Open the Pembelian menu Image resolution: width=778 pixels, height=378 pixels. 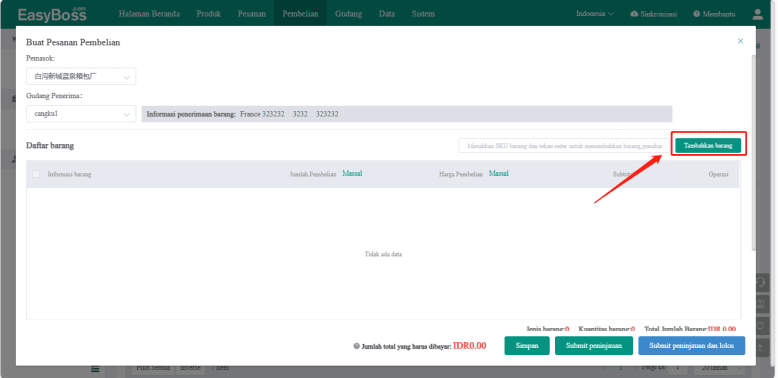(300, 14)
